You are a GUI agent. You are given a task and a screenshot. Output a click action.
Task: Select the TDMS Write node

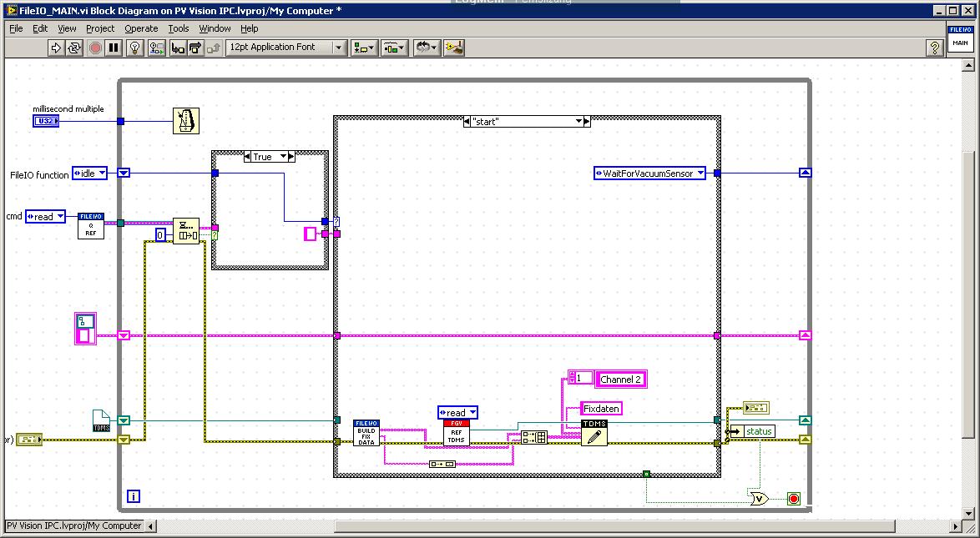[x=594, y=432]
